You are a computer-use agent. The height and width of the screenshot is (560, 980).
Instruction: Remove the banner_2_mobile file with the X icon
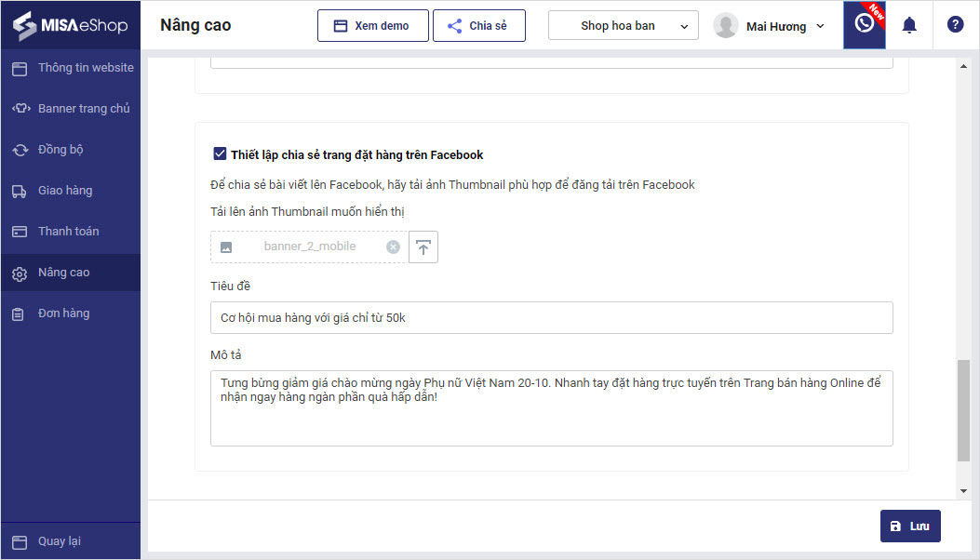coord(393,247)
